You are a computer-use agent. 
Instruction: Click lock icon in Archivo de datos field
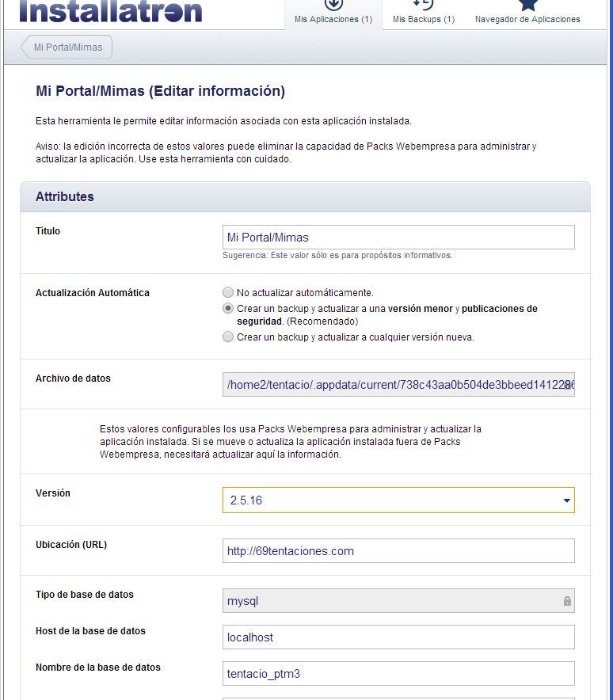click(567, 385)
